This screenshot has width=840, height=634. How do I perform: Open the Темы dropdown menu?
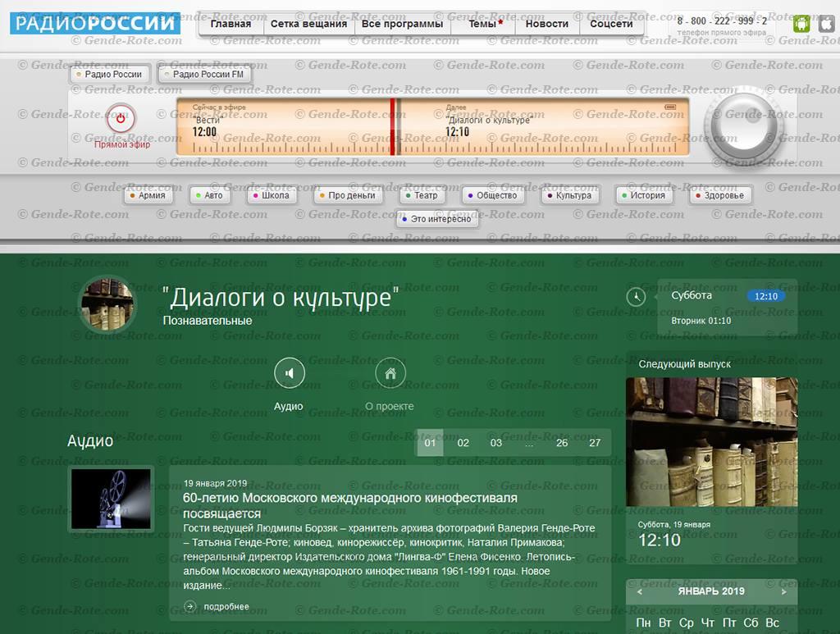click(483, 24)
